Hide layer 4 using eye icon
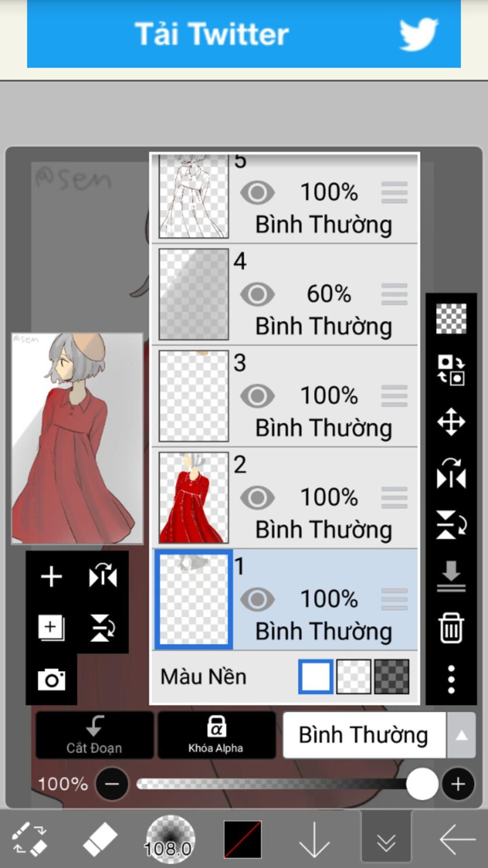 (x=257, y=294)
